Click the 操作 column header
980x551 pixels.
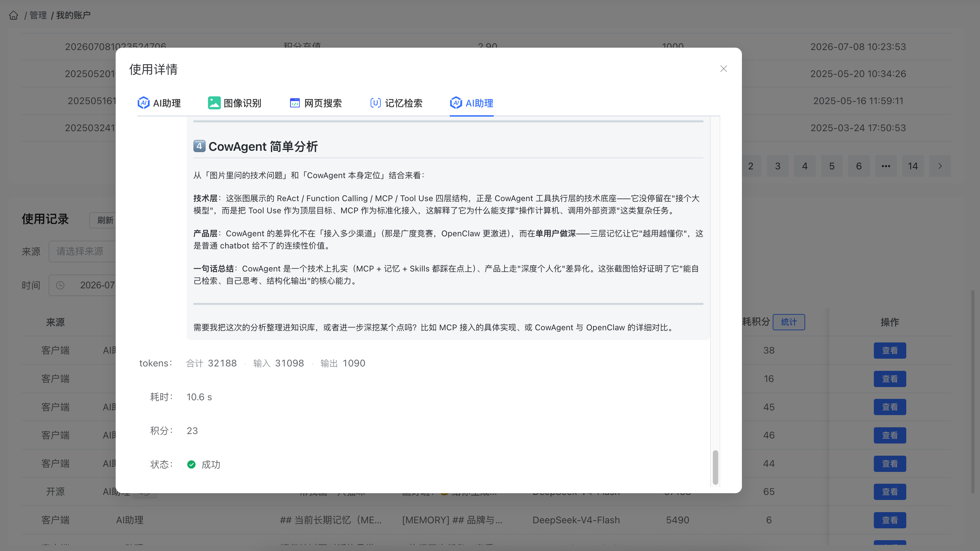click(889, 322)
